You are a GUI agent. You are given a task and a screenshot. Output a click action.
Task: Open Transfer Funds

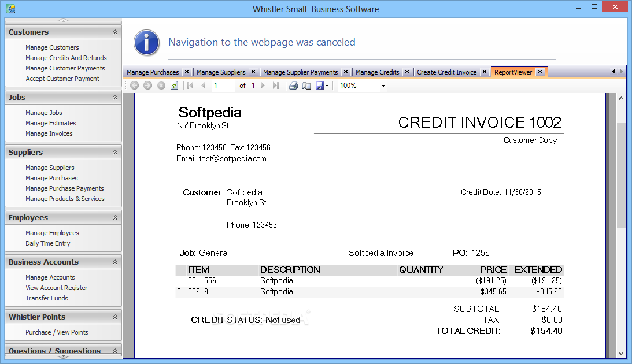pos(47,298)
